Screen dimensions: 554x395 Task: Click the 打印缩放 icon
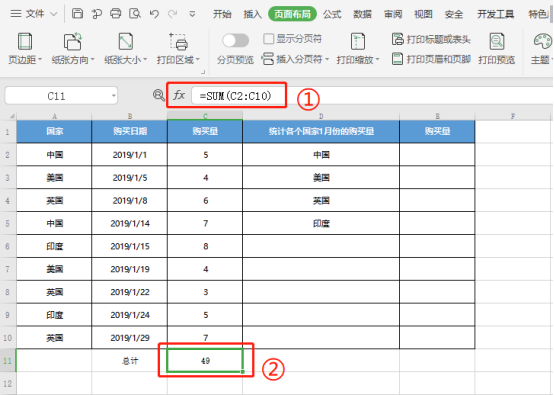(358, 42)
